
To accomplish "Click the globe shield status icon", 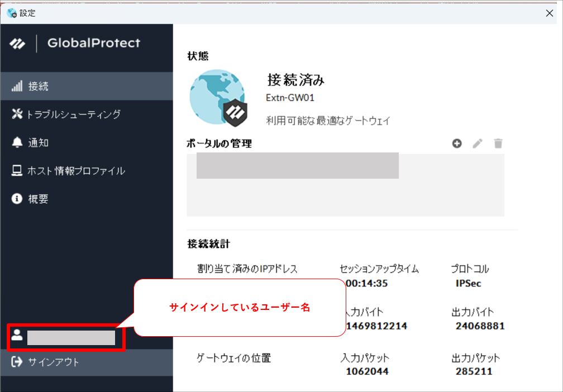I will point(218,98).
